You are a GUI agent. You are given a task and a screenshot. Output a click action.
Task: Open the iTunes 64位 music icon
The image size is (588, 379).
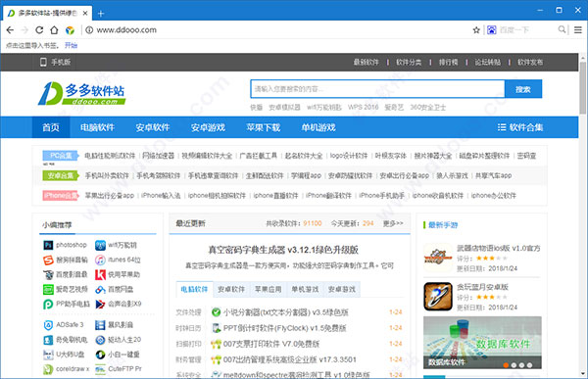coord(100,260)
